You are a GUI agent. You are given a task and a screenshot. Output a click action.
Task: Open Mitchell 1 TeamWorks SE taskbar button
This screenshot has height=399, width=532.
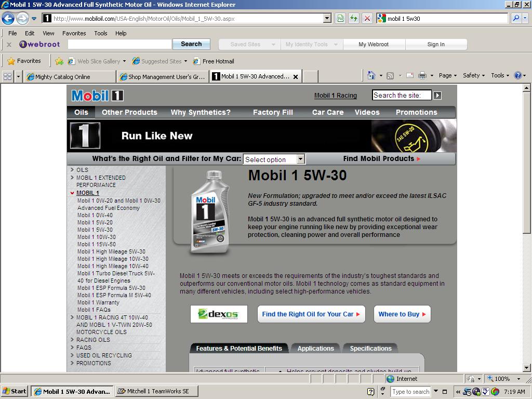coord(157,391)
